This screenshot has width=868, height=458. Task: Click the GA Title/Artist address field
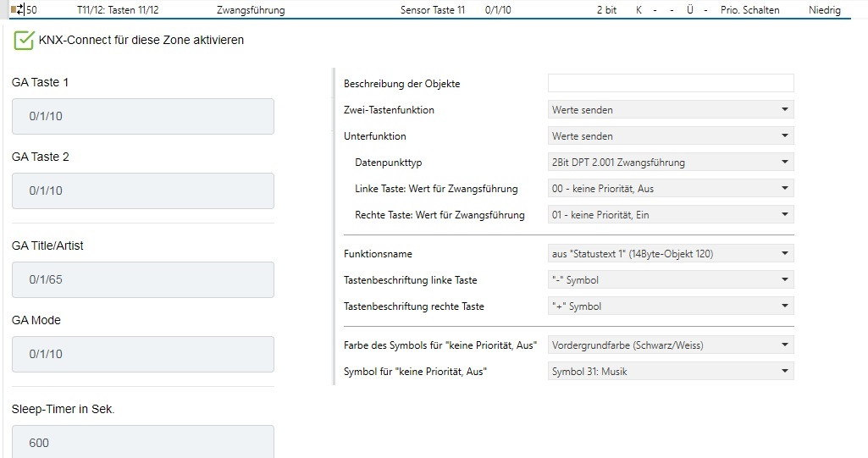[142, 279]
